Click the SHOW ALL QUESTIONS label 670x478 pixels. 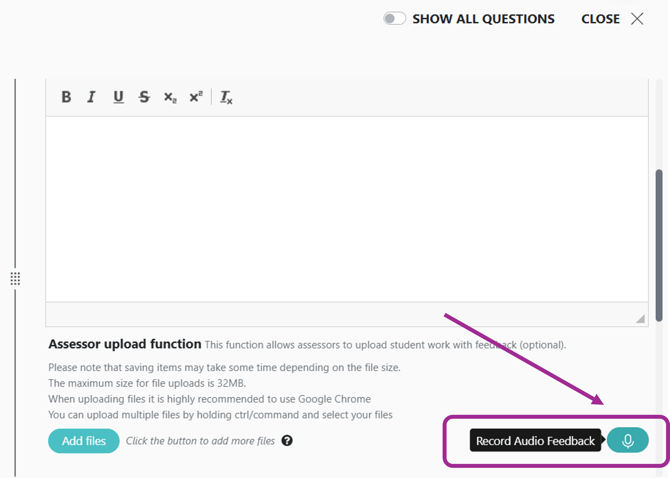pyautogui.click(x=483, y=19)
